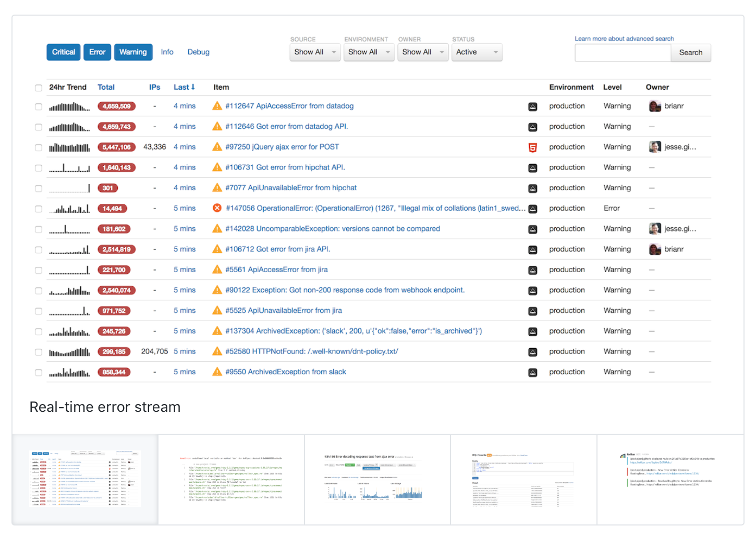Click the red error icon on #147056 OperationalError
Screen dimensions: 756x538
217,208
